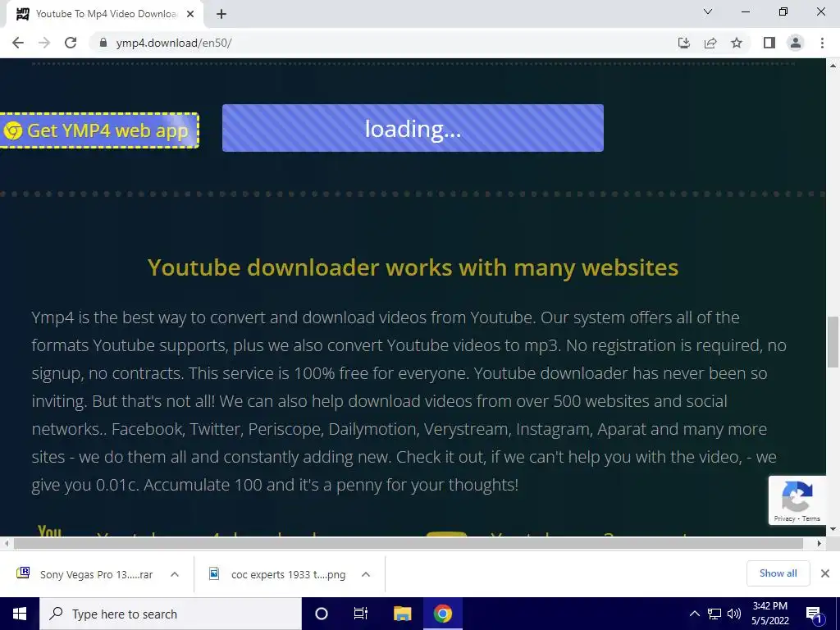The height and width of the screenshot is (630, 840).
Task: Open the Chrome side panel
Action: click(x=769, y=43)
